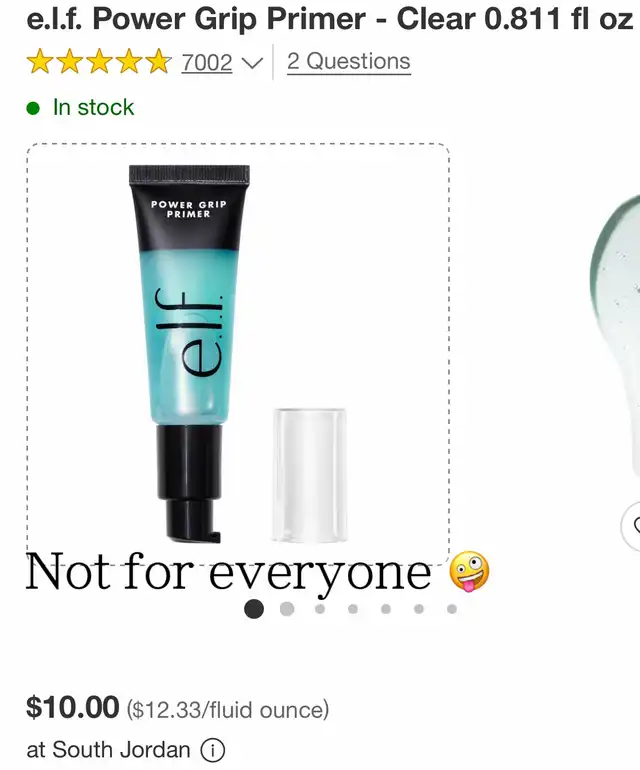Click the clear cap in product photo
The width and height of the screenshot is (640, 770).
tap(310, 475)
